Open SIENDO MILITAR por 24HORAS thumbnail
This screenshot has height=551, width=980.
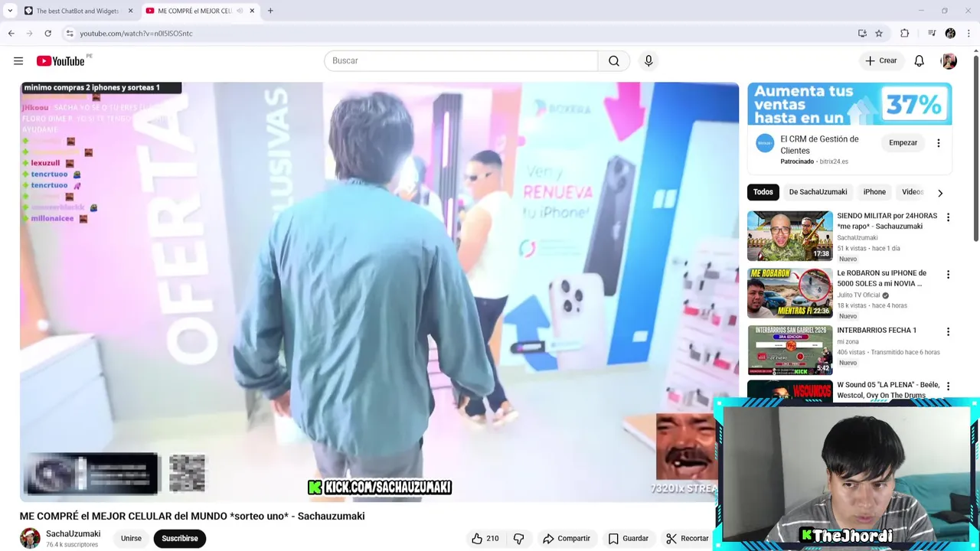[790, 236]
